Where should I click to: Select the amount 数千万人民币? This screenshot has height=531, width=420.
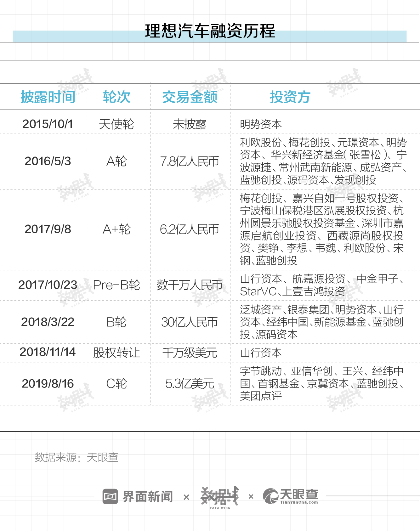point(190,285)
